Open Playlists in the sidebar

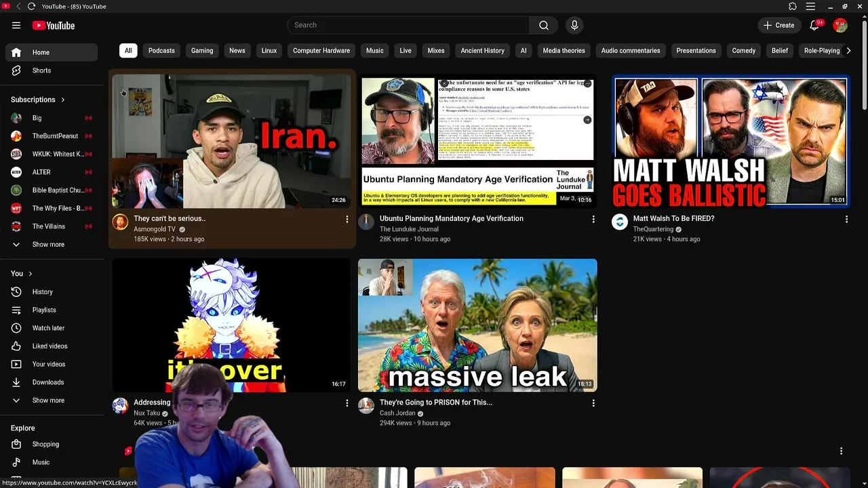coord(52,310)
